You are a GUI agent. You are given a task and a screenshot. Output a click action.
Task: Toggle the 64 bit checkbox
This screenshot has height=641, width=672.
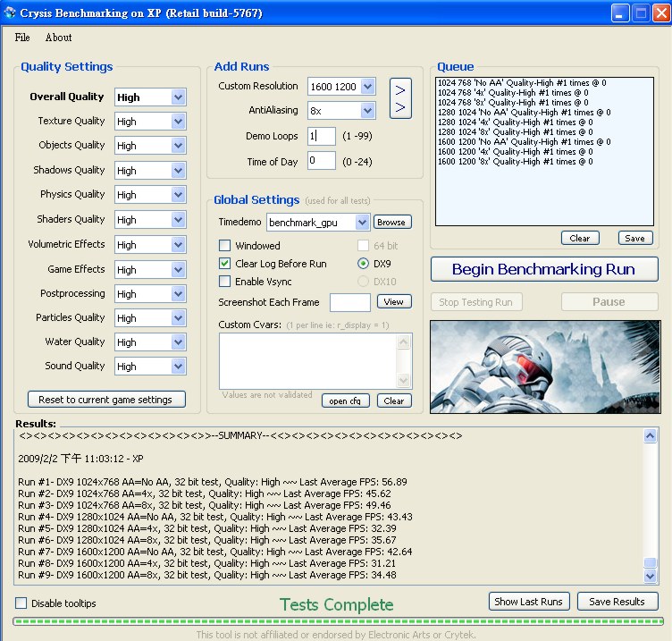[x=363, y=246]
